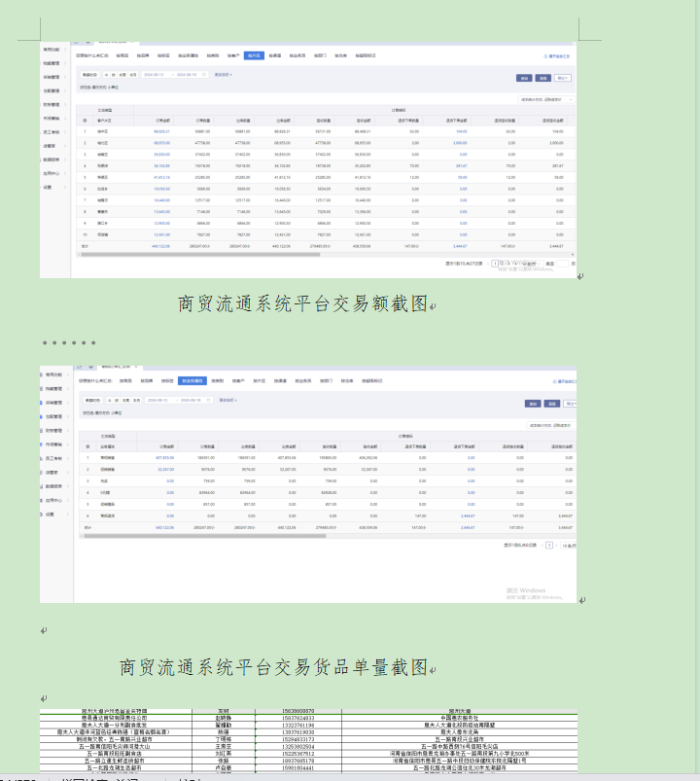Click the 财务管理 icon in the second screenshot sidebar
This screenshot has width=700, height=781.
(42, 430)
